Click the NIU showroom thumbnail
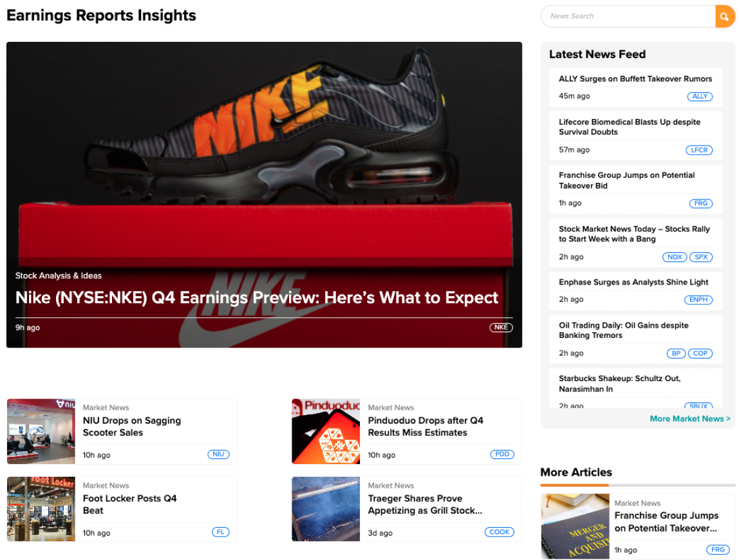 41,431
